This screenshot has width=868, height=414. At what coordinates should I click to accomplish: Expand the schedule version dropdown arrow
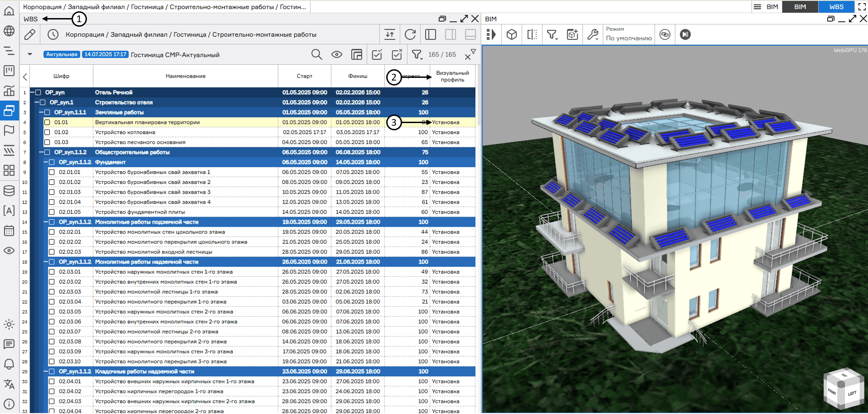pos(30,54)
